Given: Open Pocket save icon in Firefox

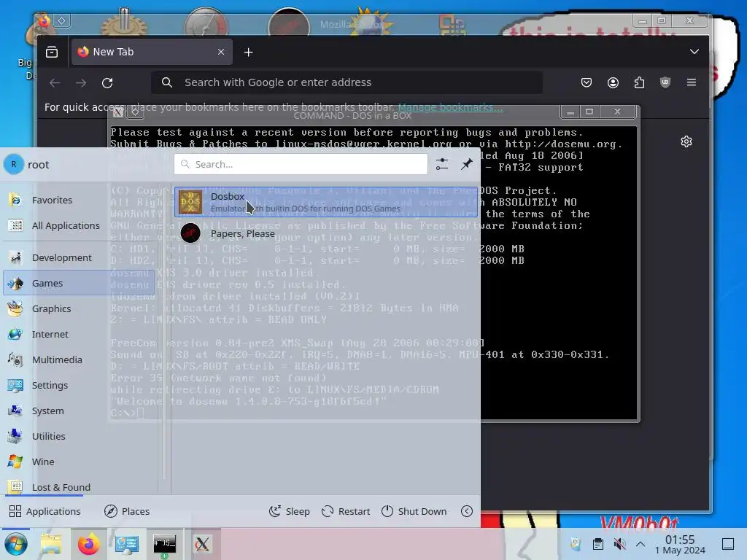Looking at the screenshot, I should (587, 83).
